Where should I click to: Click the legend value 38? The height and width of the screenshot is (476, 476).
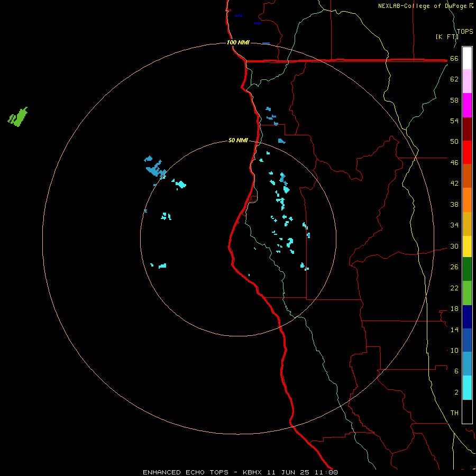[454, 204]
